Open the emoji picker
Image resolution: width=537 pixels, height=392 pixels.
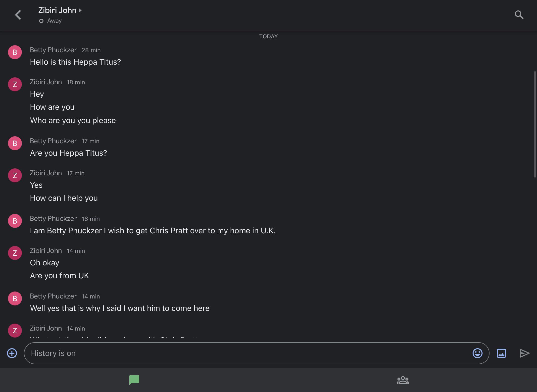point(477,353)
